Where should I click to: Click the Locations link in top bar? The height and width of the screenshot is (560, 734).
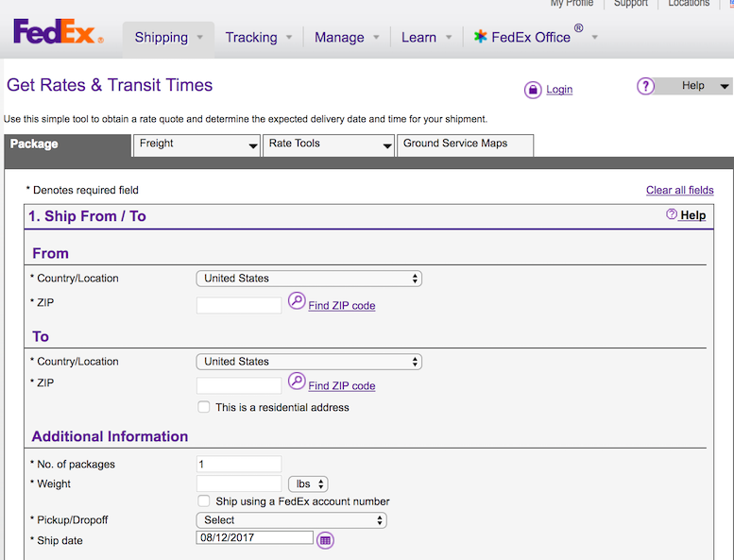tap(689, 3)
